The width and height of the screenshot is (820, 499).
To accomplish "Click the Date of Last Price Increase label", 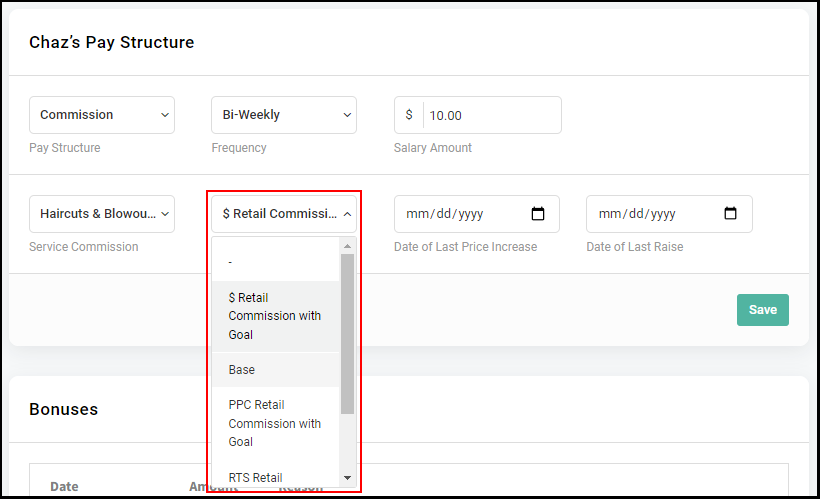I will [465, 247].
